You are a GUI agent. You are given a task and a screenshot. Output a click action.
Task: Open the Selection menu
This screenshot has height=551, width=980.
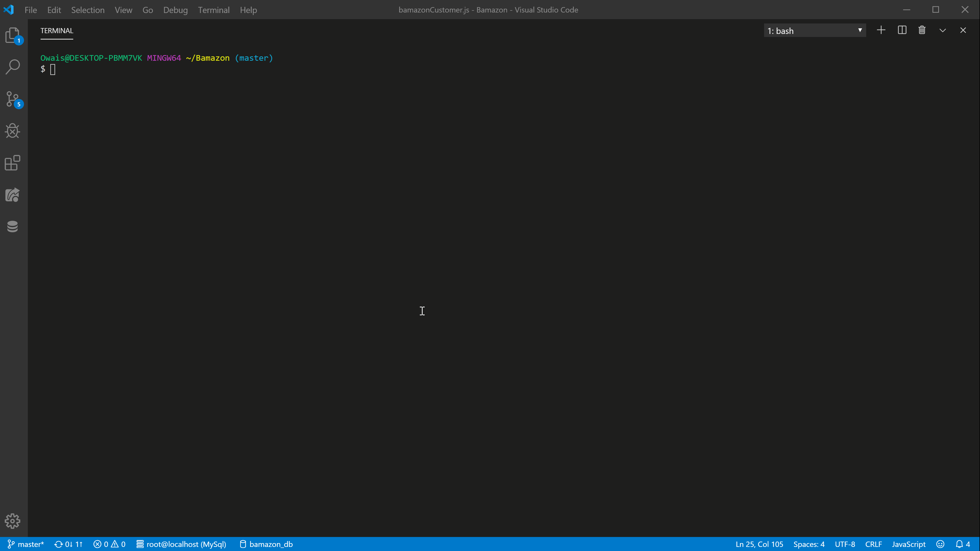click(88, 10)
